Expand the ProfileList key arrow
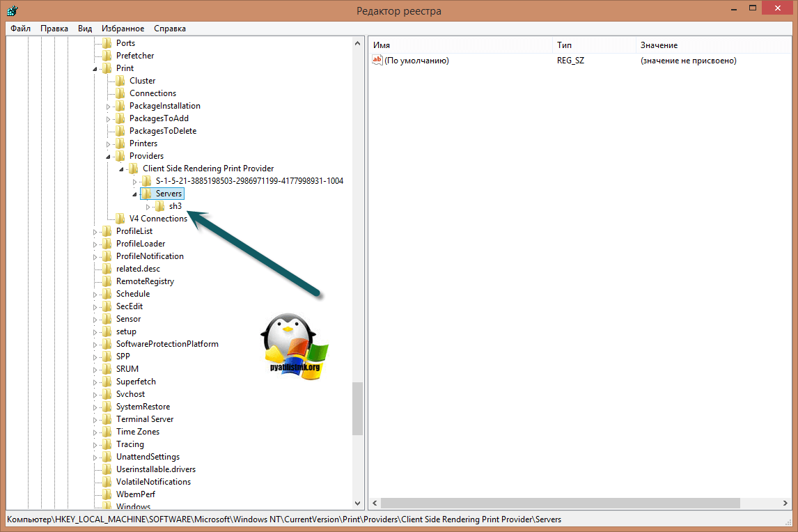This screenshot has height=532, width=798. [95, 231]
